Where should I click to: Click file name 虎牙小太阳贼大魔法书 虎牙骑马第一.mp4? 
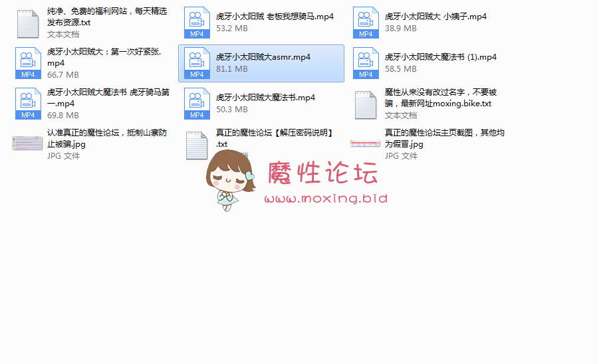point(108,98)
